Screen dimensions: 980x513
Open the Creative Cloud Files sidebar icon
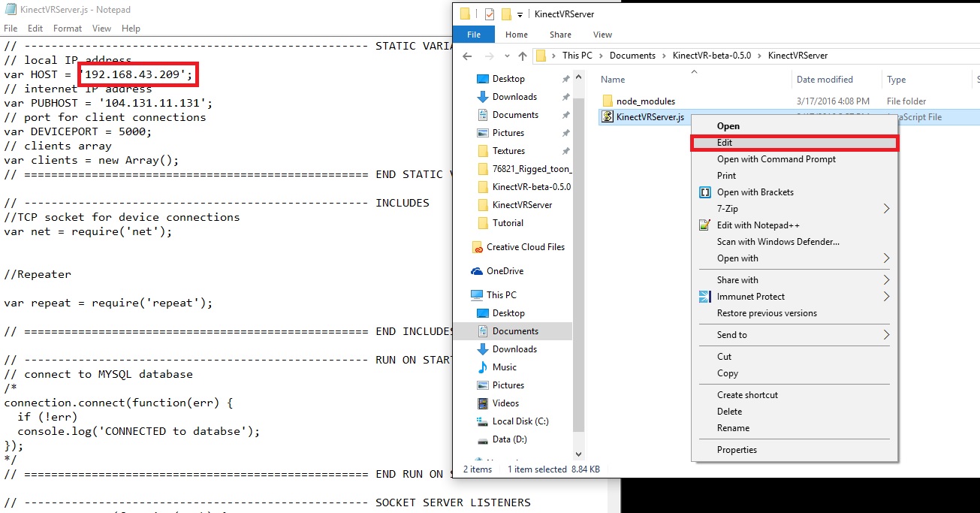477,247
